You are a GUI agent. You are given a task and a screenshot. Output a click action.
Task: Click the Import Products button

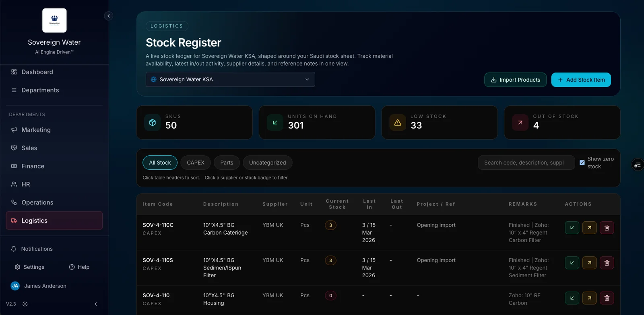(515, 80)
